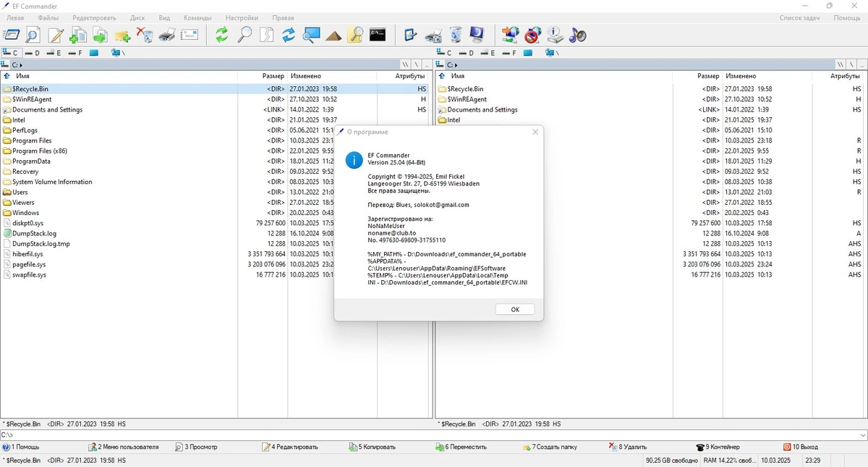
Task: Click the 5 Копировать function key button
Action: (373, 447)
